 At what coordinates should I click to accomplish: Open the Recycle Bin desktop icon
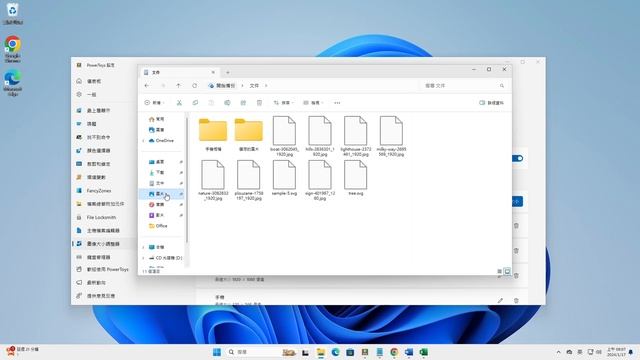tap(13, 13)
